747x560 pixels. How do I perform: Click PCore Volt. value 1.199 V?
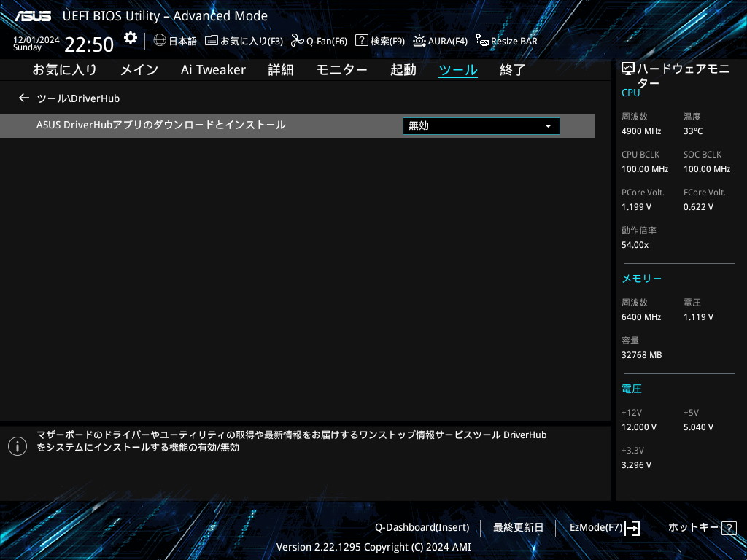(x=636, y=206)
